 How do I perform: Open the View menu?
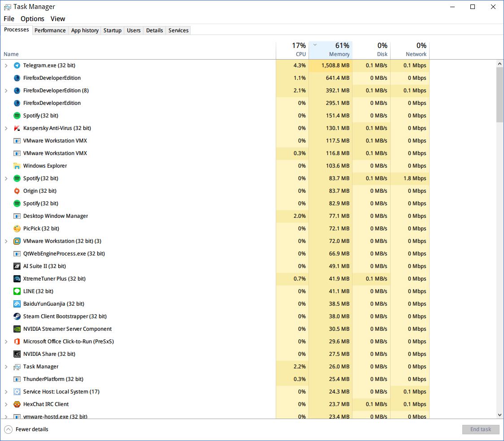pyautogui.click(x=58, y=19)
